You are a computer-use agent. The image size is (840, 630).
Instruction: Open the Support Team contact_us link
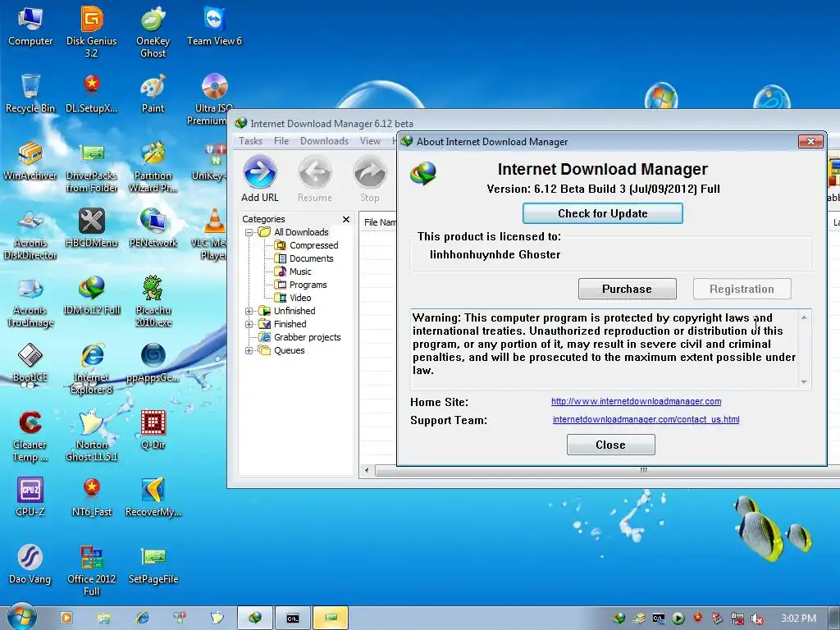646,419
